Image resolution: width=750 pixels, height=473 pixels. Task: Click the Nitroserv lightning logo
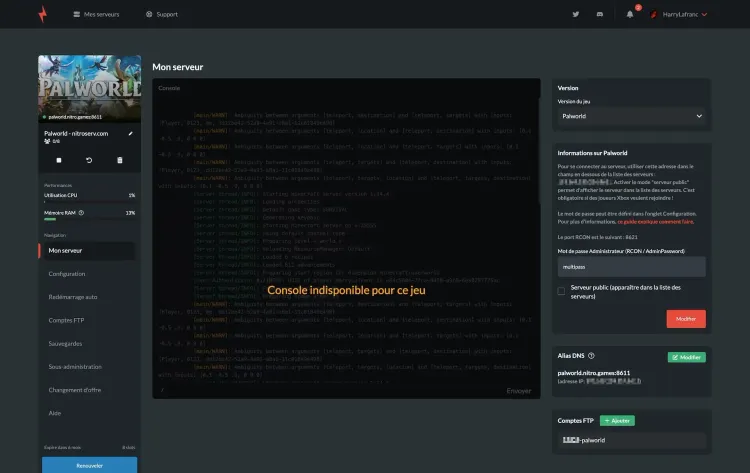pos(43,14)
